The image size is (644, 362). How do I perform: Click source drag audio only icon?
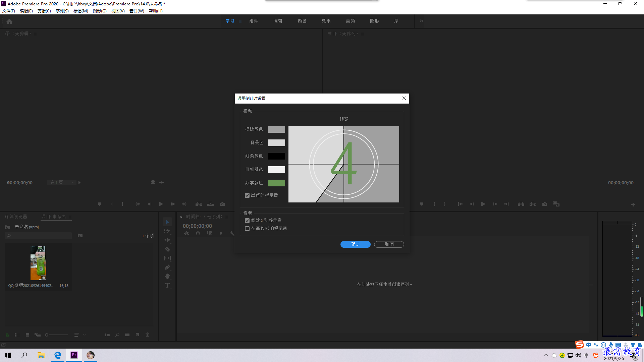[x=162, y=182]
